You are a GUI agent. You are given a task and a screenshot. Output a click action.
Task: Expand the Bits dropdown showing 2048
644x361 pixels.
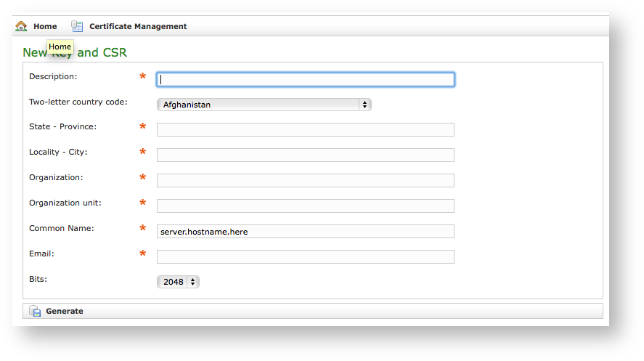coord(178,282)
